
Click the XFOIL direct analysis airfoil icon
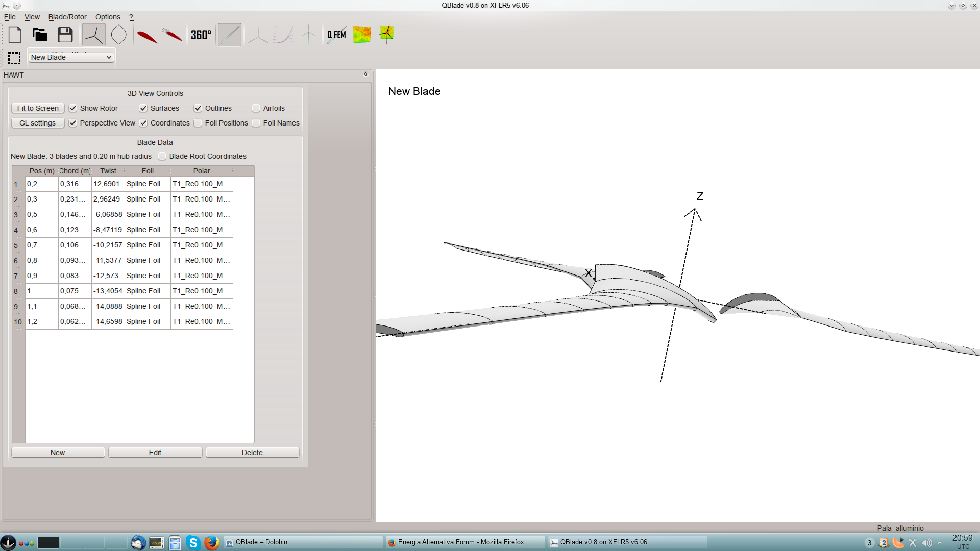[x=173, y=35]
